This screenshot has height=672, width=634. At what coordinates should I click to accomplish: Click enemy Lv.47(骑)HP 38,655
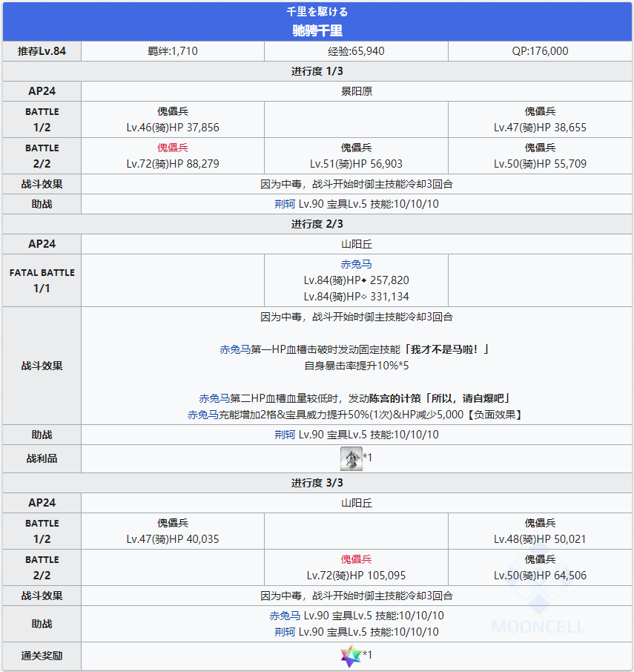pyautogui.click(x=540, y=128)
